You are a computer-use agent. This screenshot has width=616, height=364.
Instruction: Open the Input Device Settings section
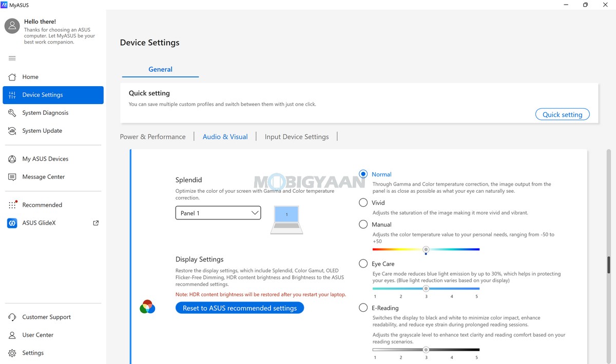tap(297, 137)
